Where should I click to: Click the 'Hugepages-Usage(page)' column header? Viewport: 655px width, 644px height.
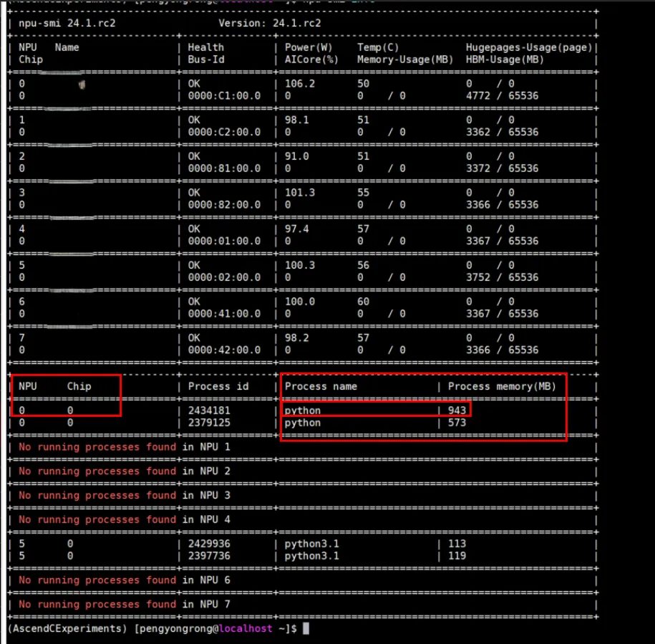pyautogui.click(x=529, y=48)
